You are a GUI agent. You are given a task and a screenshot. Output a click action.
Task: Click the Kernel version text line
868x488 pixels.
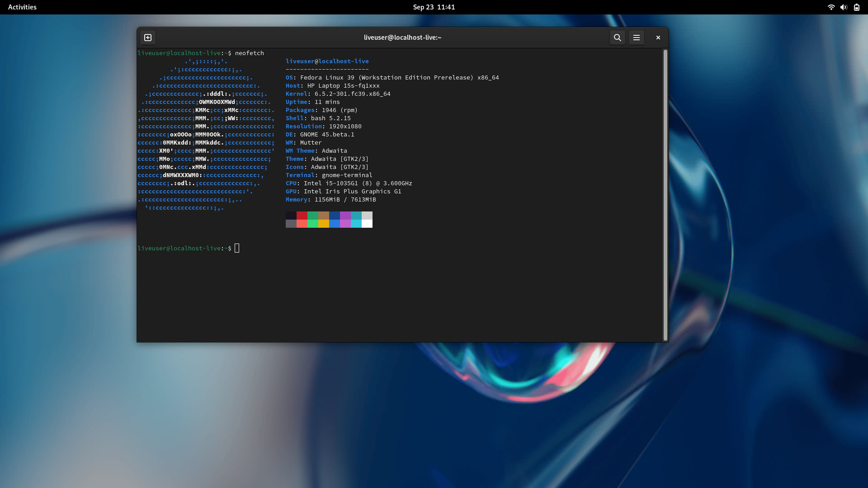(338, 94)
